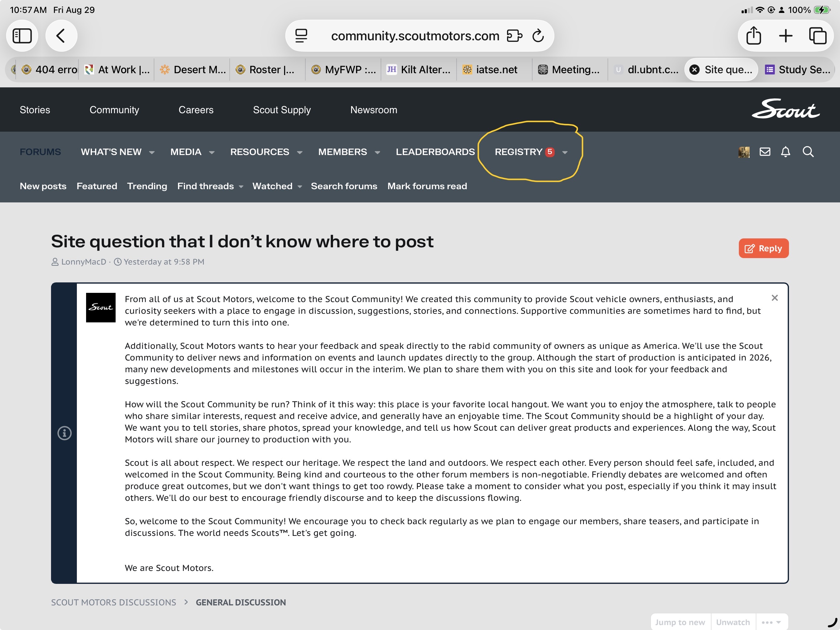This screenshot has width=840, height=630.
Task: Click the Reply button
Action: [x=763, y=248]
